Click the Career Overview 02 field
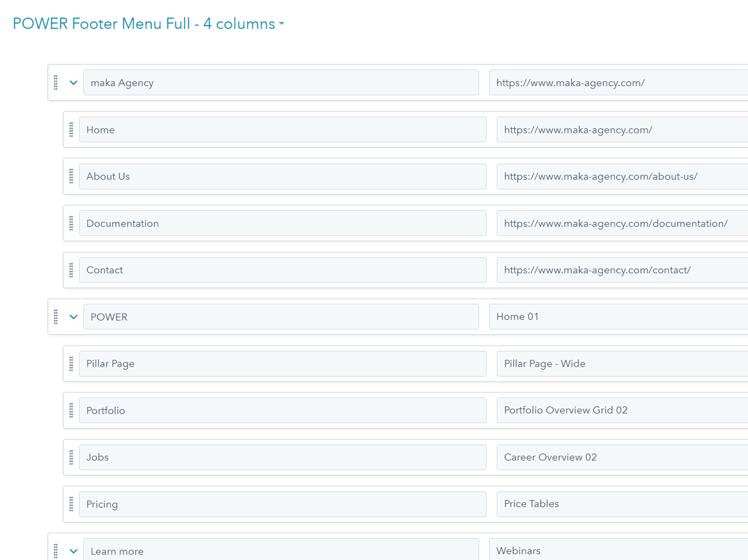The image size is (748, 560). tap(617, 457)
